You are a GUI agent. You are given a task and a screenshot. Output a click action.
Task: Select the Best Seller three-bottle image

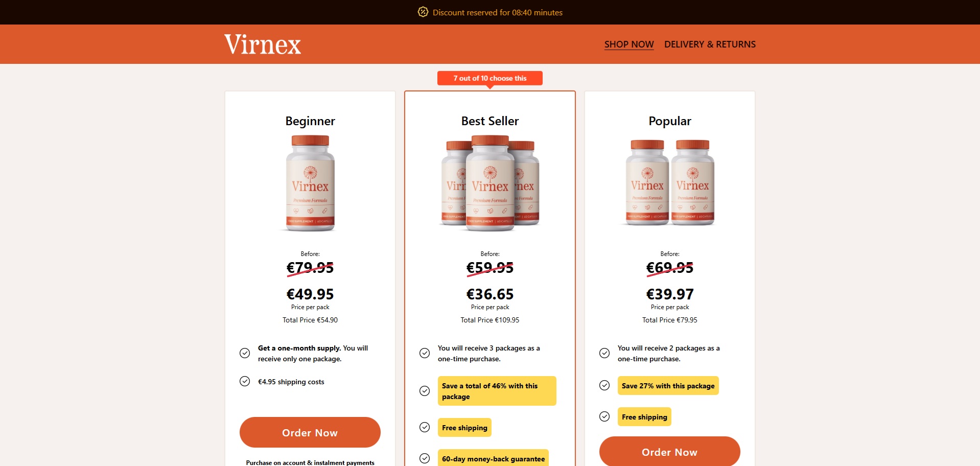pyautogui.click(x=490, y=183)
